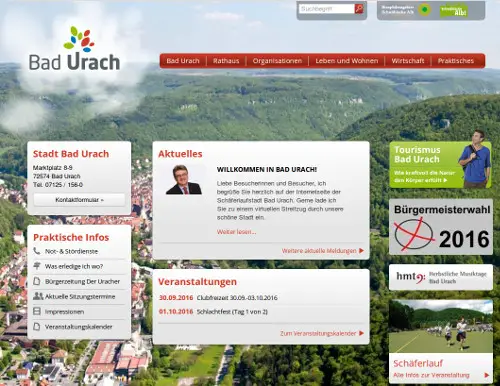Click document icon beside Veranstaltungskalender

point(37,326)
